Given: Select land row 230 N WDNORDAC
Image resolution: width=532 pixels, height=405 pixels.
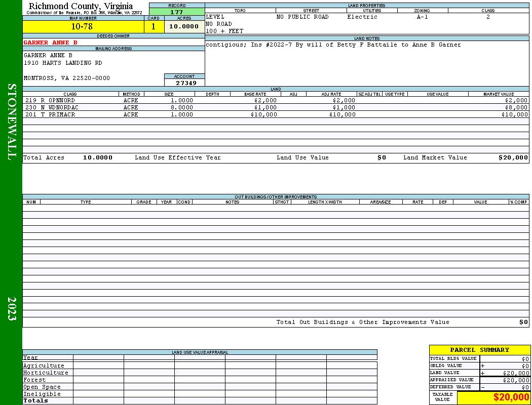Looking at the screenshot, I should click(276, 107).
